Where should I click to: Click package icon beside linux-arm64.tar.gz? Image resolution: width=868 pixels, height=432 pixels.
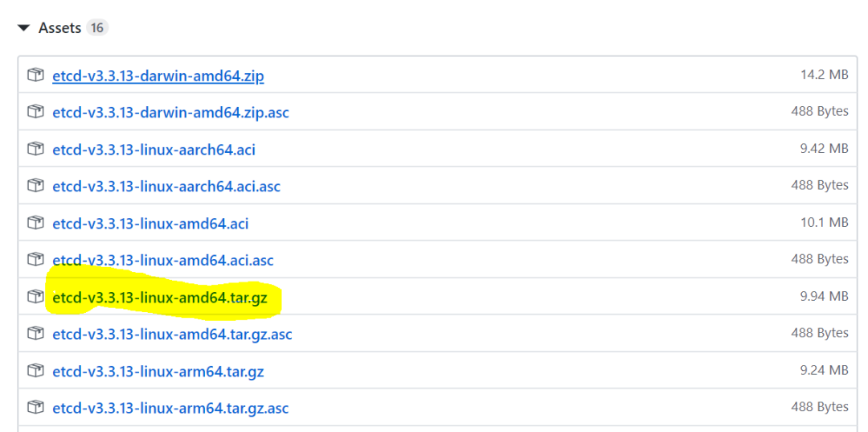35,371
